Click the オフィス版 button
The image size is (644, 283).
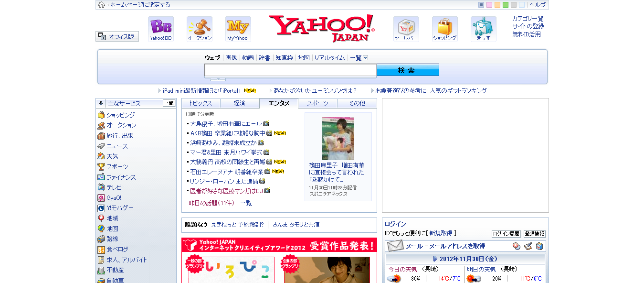(117, 36)
